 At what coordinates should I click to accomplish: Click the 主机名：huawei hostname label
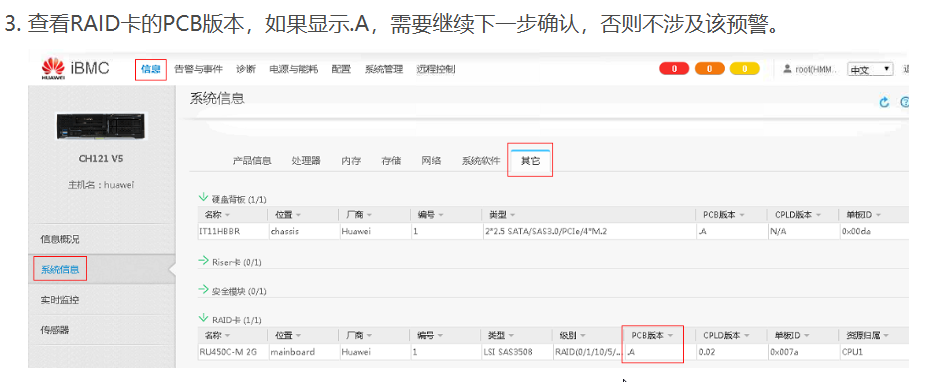101,185
